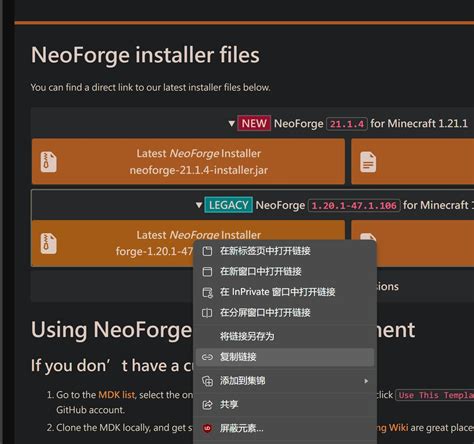Image resolution: width=474 pixels, height=444 pixels.
Task: Select 共享 in the context menu
Action: coord(285,405)
